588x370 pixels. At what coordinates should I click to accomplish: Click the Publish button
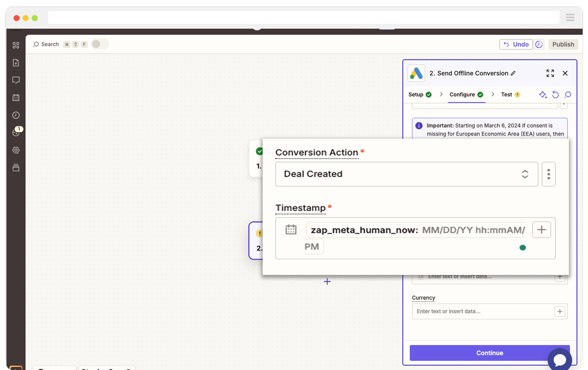click(563, 44)
